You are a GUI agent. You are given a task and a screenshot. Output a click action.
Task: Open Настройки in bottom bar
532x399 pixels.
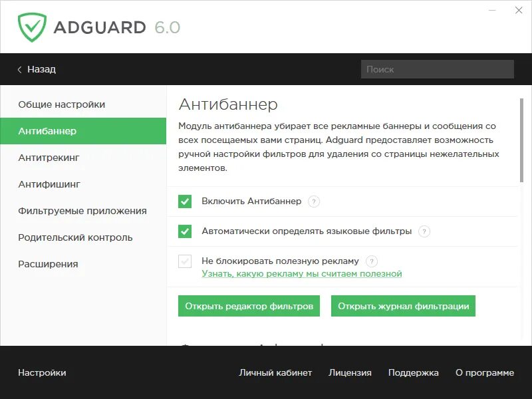pos(42,372)
